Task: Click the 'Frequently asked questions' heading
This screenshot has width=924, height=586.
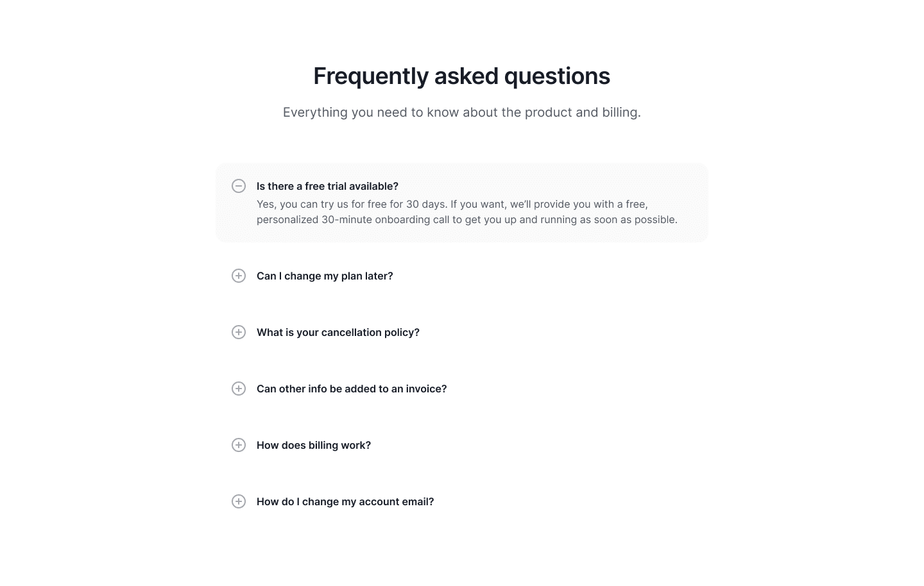Action: (x=462, y=76)
